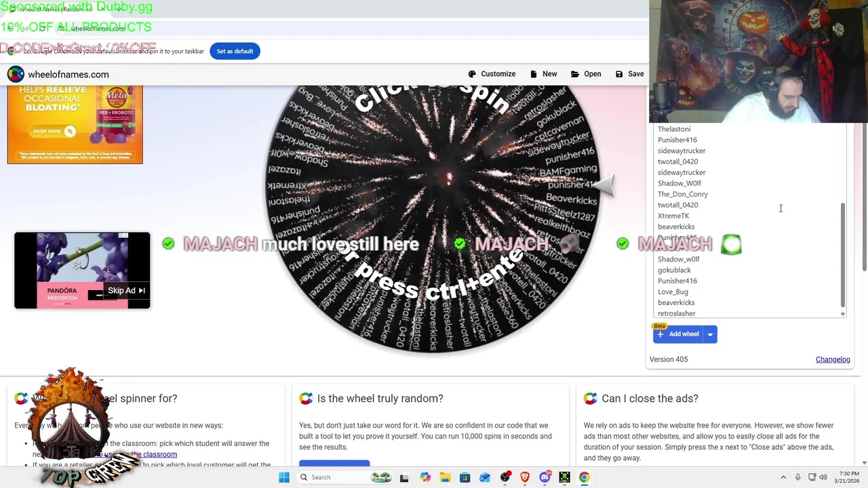868x488 pixels.
Task: Expand the Add wheel dropdown arrow
Action: click(710, 334)
